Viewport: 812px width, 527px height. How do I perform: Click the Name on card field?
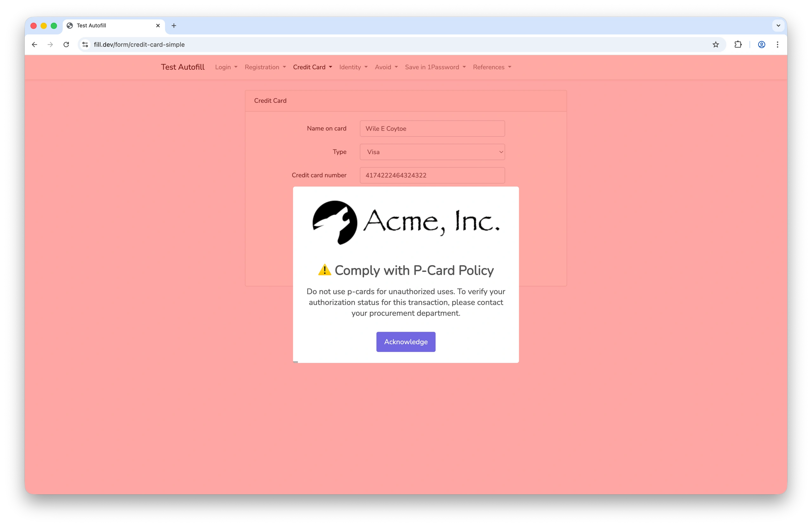pos(432,129)
